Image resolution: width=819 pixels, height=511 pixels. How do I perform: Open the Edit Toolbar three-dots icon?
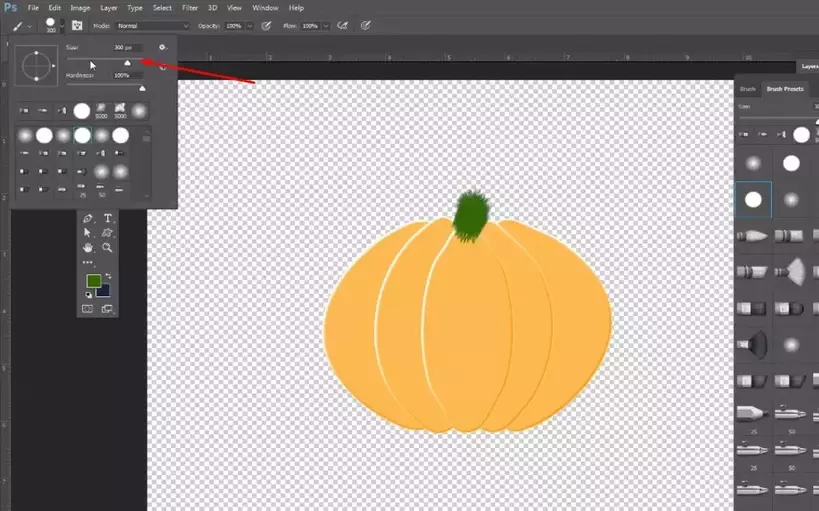click(x=87, y=262)
